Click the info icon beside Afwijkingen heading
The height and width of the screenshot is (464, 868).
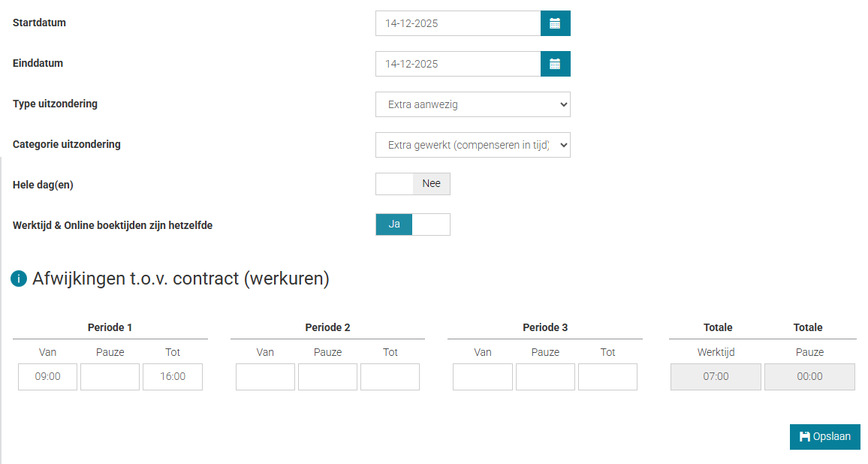(19, 279)
